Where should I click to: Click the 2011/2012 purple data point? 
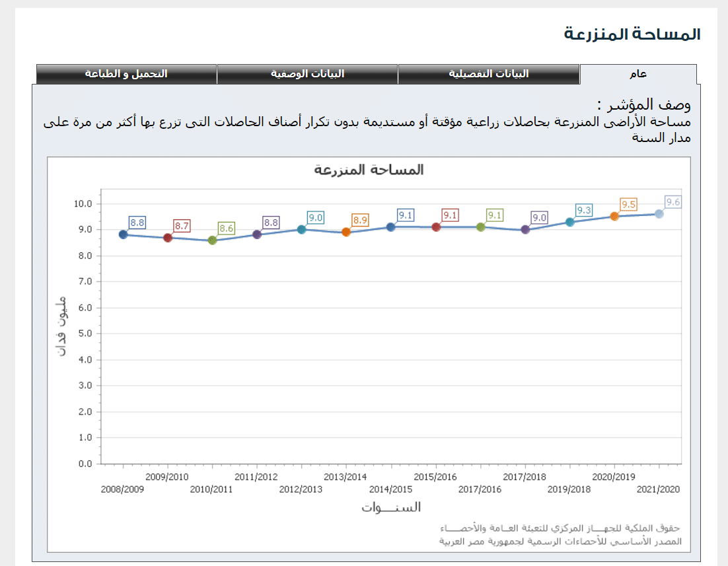[257, 234]
